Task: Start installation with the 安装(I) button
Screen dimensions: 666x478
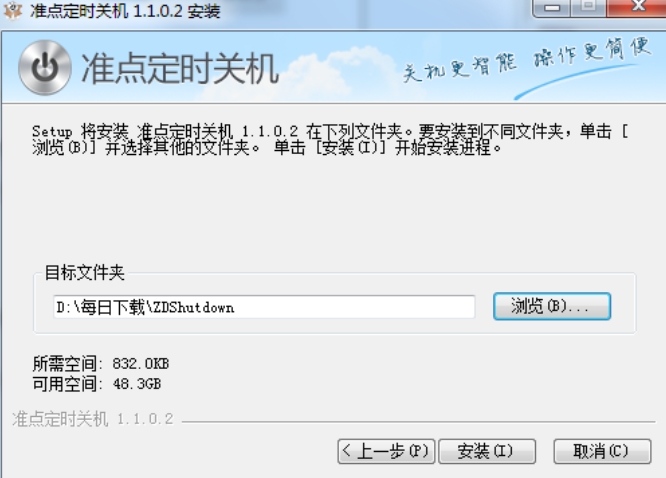Action: 487,451
